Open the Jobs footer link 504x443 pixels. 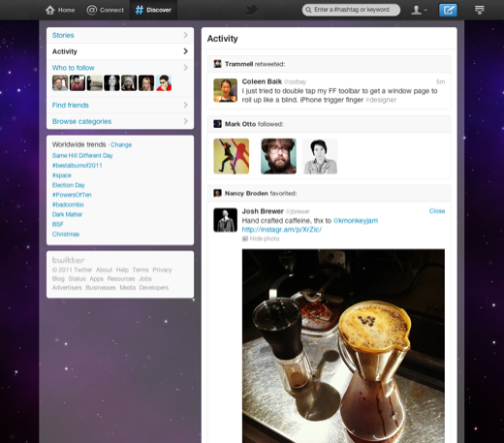click(x=145, y=278)
